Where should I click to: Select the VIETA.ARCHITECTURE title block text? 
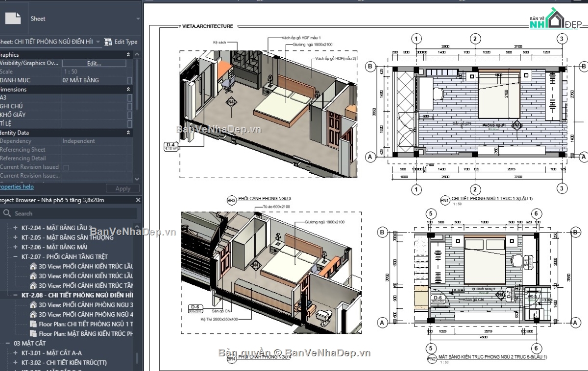coord(207,26)
